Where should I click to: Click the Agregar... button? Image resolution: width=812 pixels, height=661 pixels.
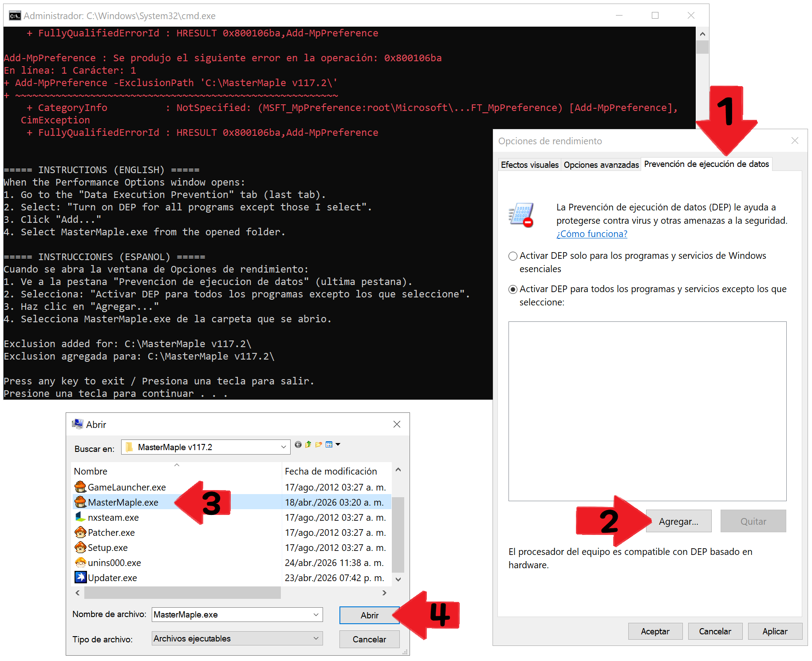(x=678, y=521)
